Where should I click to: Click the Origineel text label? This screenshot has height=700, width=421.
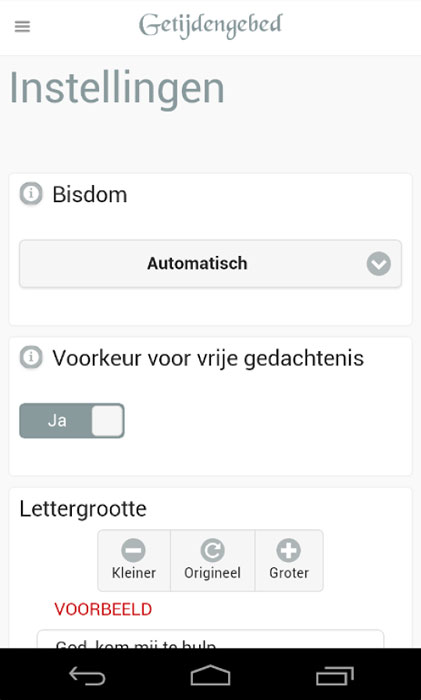(x=213, y=573)
